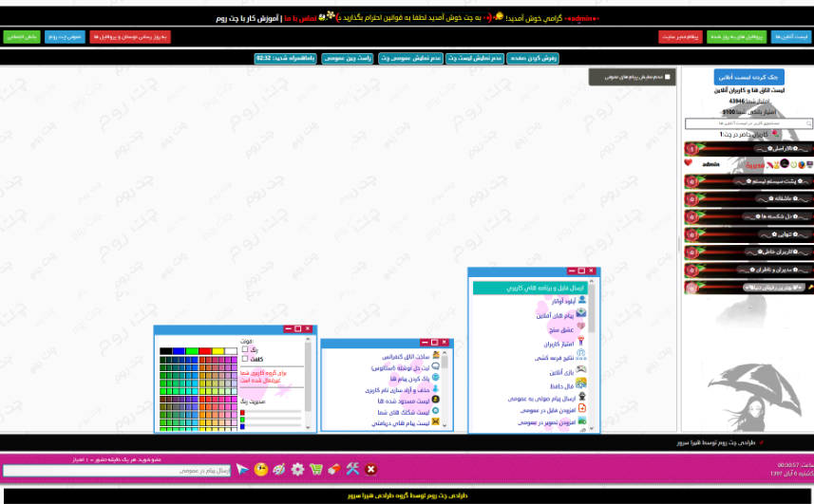Expand the admins and moderators room (مدیران و ناظران)
The height and width of the screenshot is (504, 814).
coord(748,270)
